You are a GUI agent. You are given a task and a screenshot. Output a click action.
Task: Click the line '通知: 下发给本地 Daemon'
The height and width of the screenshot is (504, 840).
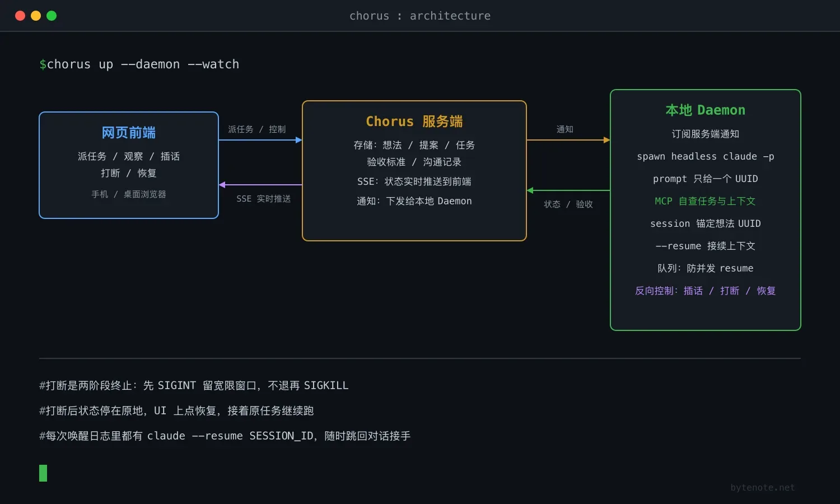click(x=414, y=201)
